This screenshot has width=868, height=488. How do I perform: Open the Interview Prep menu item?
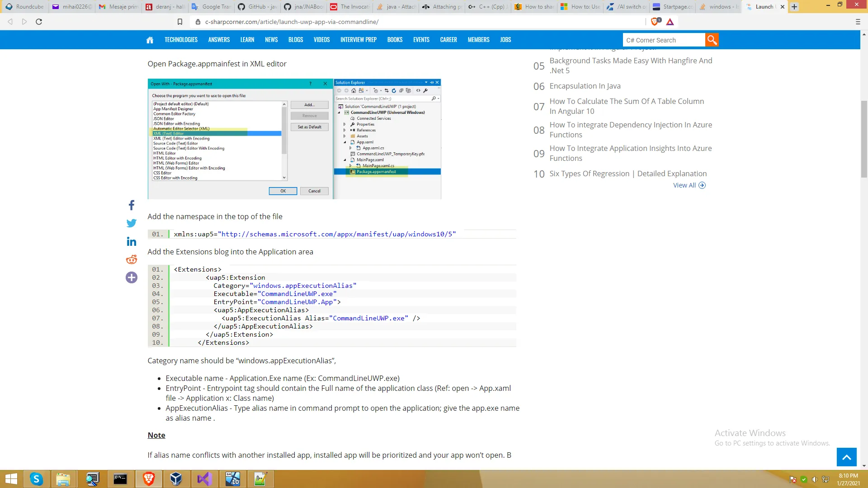(x=358, y=40)
